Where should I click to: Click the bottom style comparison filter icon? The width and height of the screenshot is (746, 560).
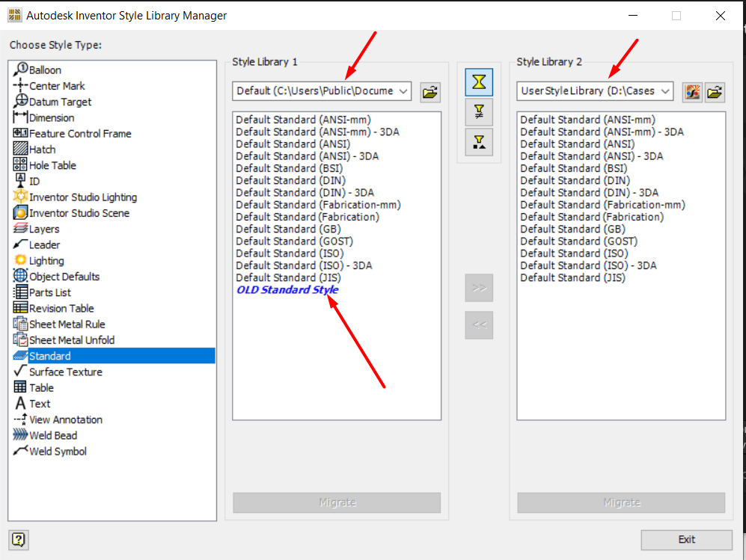click(479, 141)
